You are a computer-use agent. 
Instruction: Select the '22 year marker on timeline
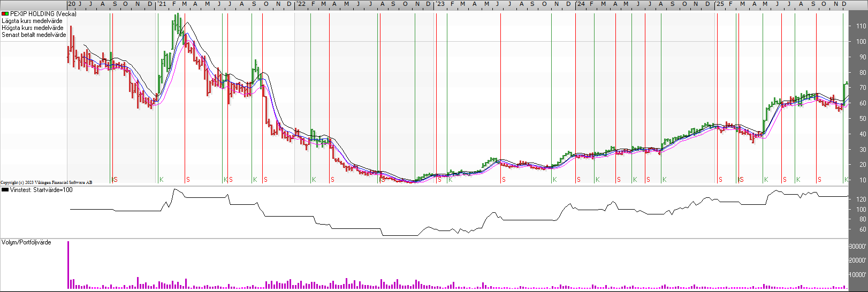tap(301, 4)
